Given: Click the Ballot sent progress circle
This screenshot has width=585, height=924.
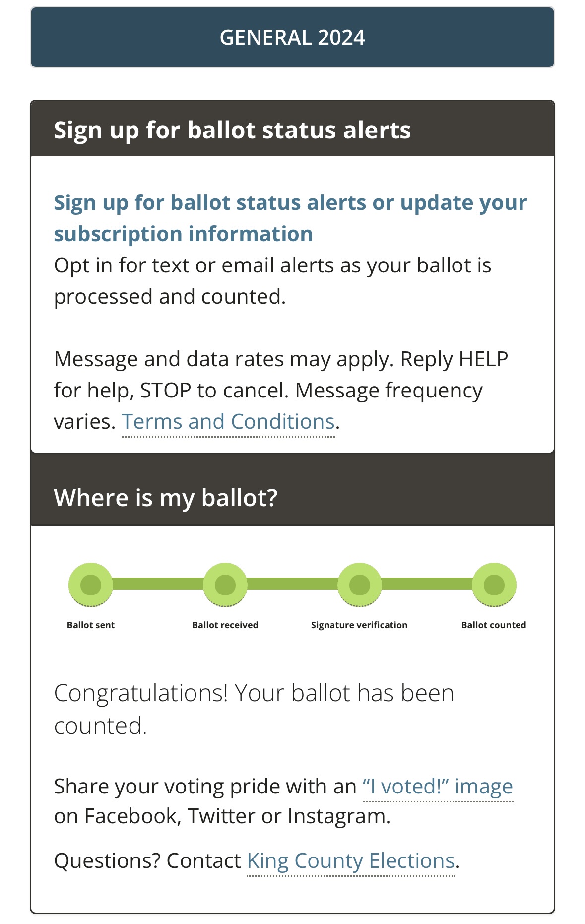Looking at the screenshot, I should point(91,585).
